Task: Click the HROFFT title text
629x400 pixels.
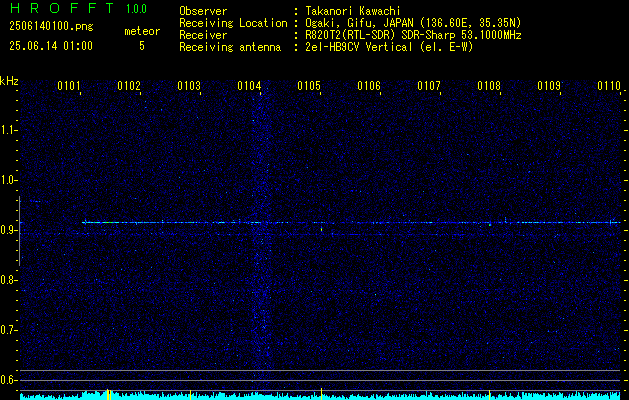Action: [62, 8]
